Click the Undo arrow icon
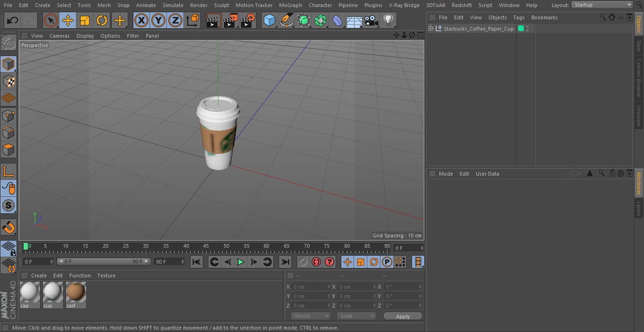 coord(12,20)
